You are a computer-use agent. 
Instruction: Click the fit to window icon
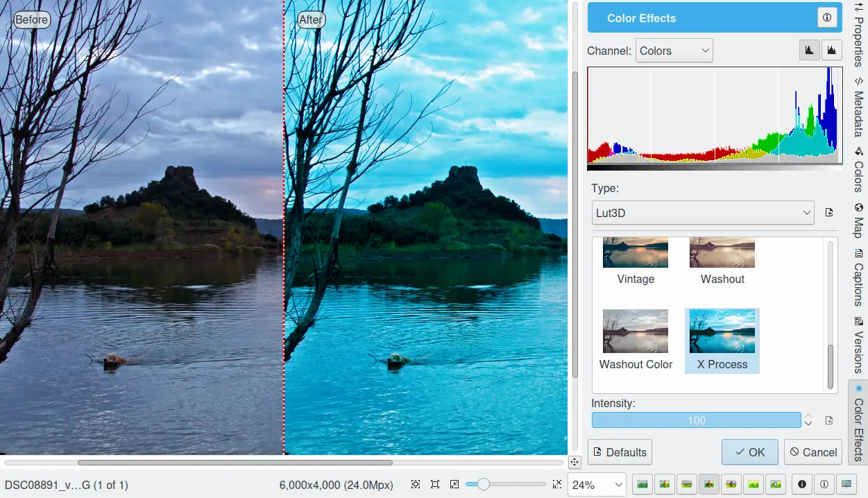pos(435,484)
